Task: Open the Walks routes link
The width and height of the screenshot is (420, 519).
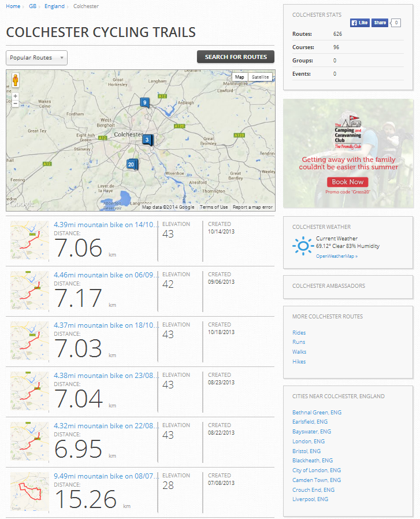Action: [x=299, y=352]
